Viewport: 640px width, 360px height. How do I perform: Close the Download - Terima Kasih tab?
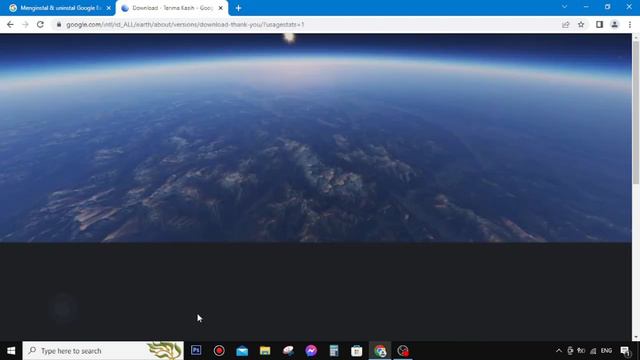(220, 8)
